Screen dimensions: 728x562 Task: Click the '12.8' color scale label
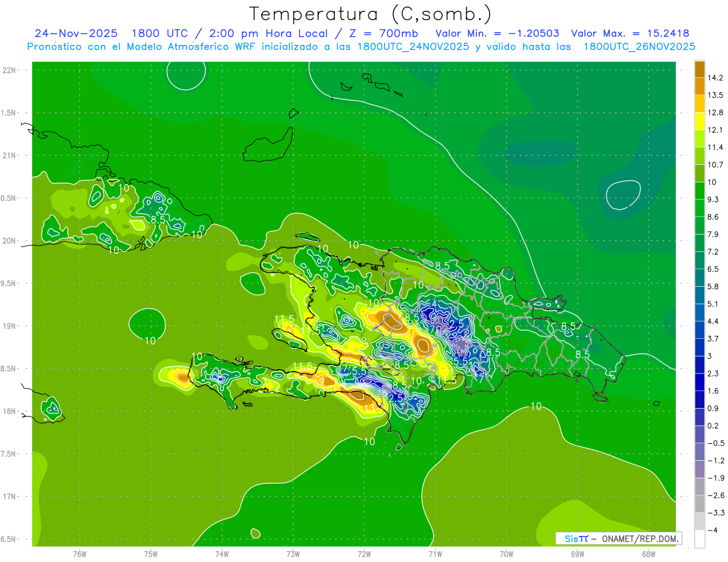tap(715, 112)
